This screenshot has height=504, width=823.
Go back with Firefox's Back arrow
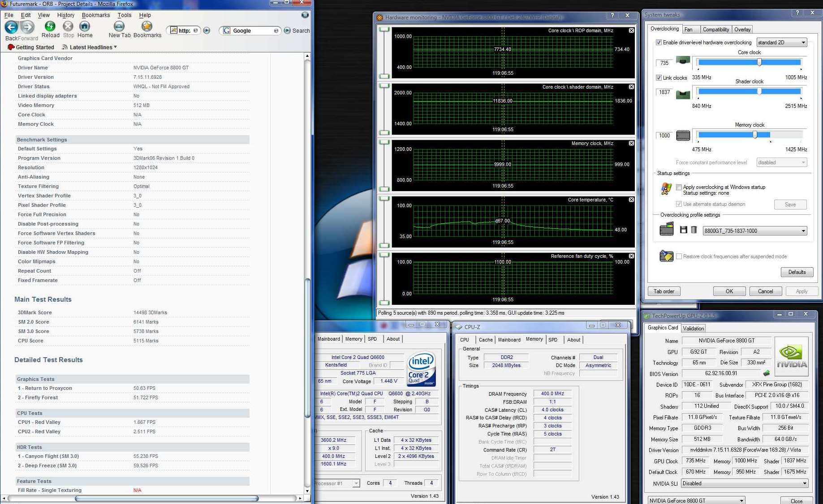click(x=11, y=27)
